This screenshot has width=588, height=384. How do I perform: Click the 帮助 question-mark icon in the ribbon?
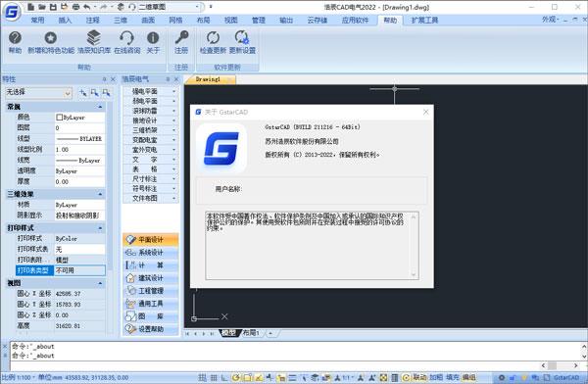15,37
